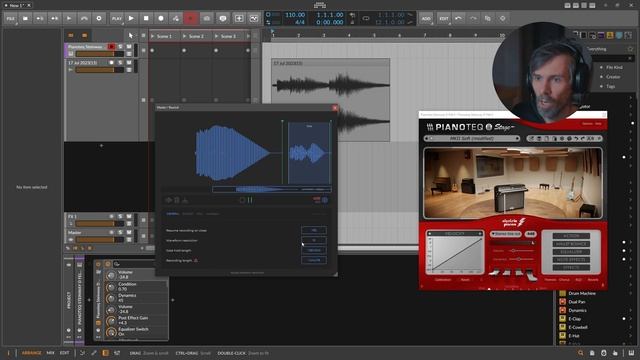Click the circular settings icon in toolbar
Image resolution: width=640 pixels, height=360 pixels.
99,18
